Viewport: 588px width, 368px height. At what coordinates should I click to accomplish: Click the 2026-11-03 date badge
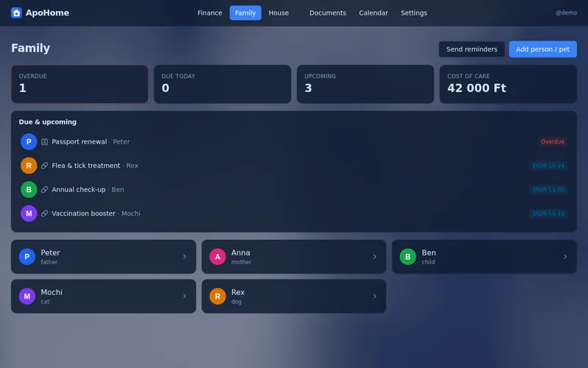(548, 190)
